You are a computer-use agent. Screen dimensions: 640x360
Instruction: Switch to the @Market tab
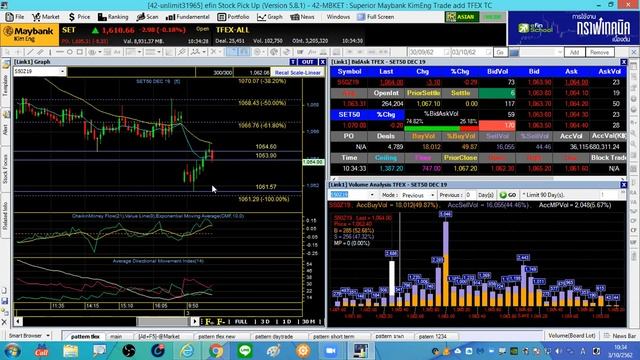[159, 336]
